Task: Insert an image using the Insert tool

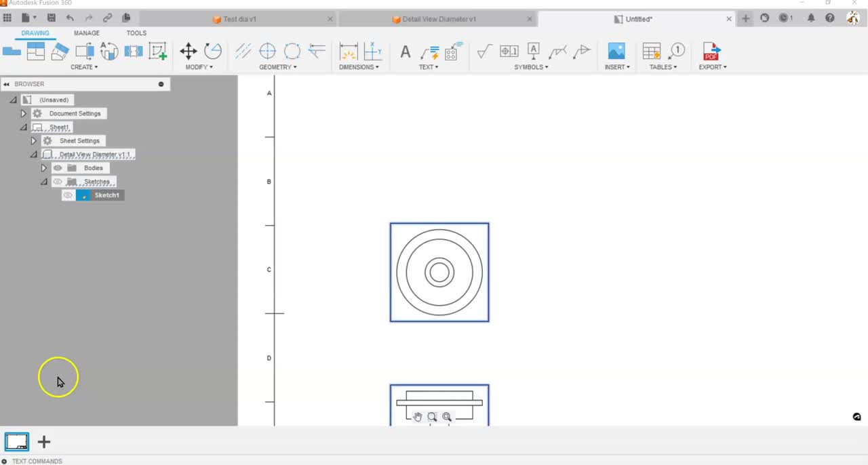Action: point(616,49)
